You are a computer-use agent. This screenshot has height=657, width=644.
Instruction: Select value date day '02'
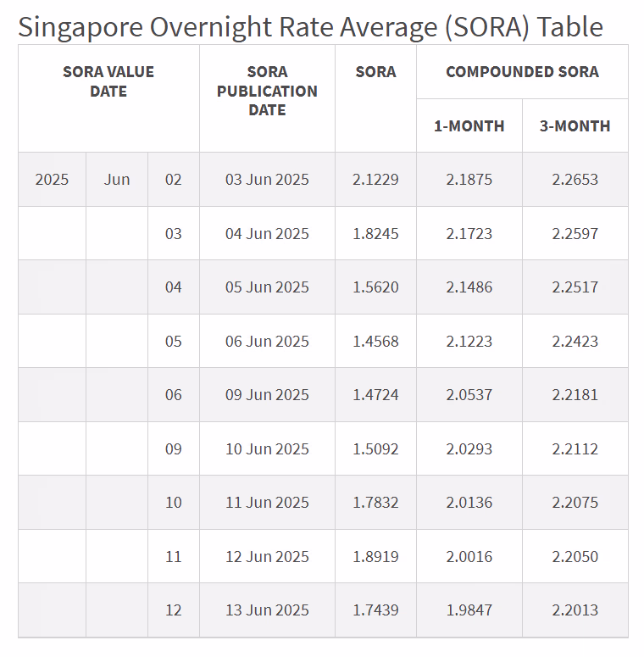[174, 180]
